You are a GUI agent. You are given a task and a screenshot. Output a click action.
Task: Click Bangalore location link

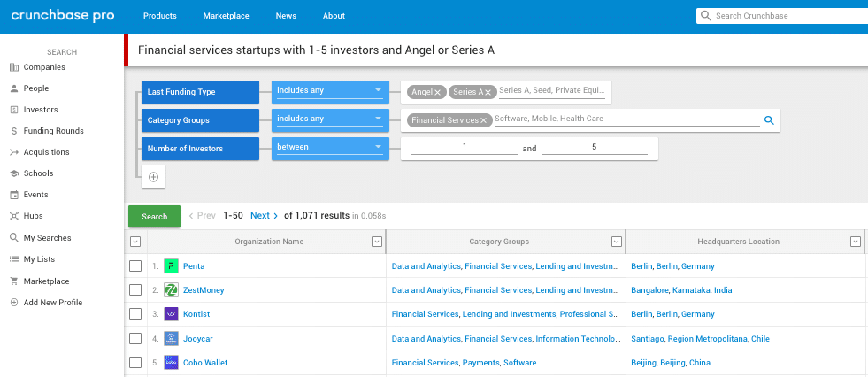[x=649, y=290]
